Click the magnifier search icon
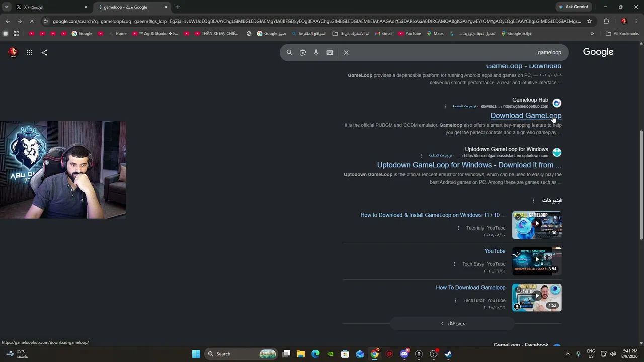The width and height of the screenshot is (644, 362). coord(289,52)
